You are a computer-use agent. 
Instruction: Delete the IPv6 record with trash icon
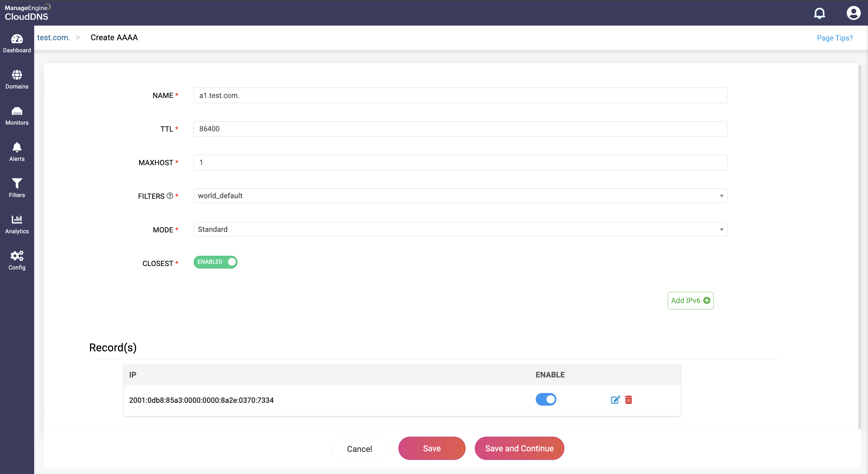(x=628, y=400)
